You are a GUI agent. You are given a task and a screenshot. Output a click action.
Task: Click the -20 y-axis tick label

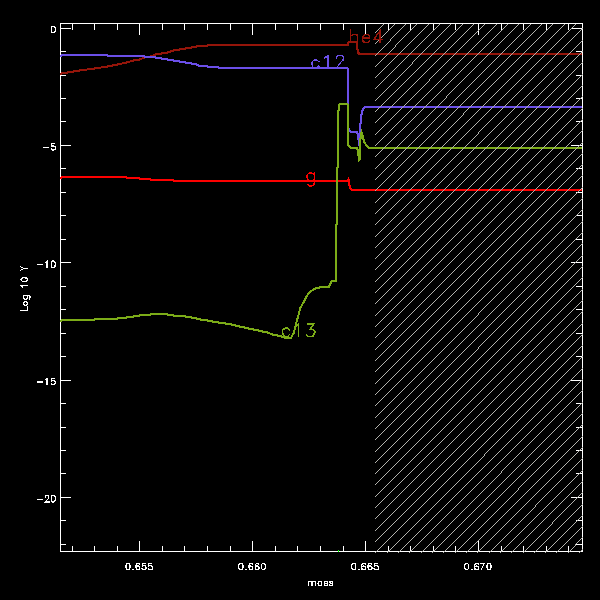click(x=46, y=498)
